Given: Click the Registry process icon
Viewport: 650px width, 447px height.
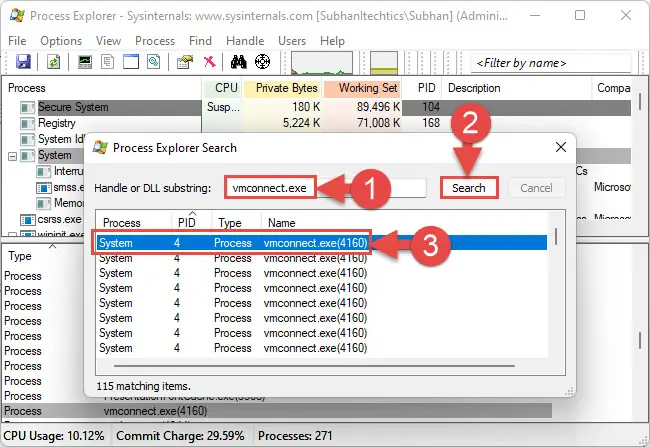Looking at the screenshot, I should [27, 124].
